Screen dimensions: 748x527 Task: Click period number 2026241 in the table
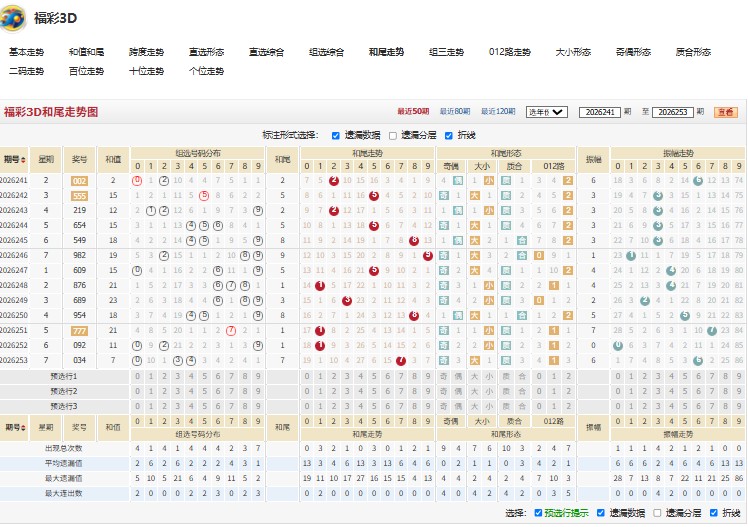14,180
